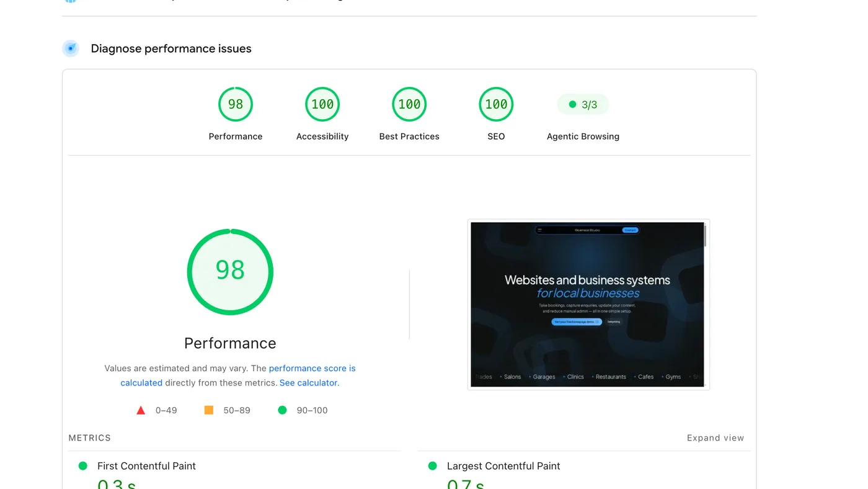Click the Diagnose performance issues radar icon
868x489 pixels.
pyautogui.click(x=71, y=48)
